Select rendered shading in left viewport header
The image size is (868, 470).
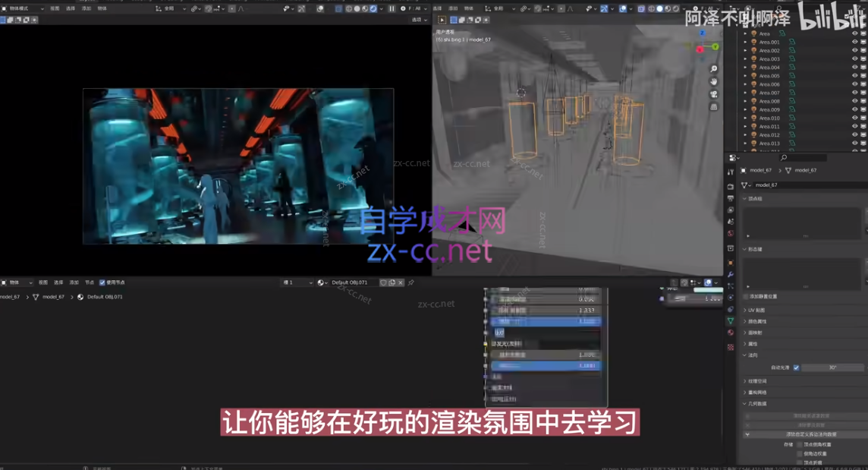373,9
